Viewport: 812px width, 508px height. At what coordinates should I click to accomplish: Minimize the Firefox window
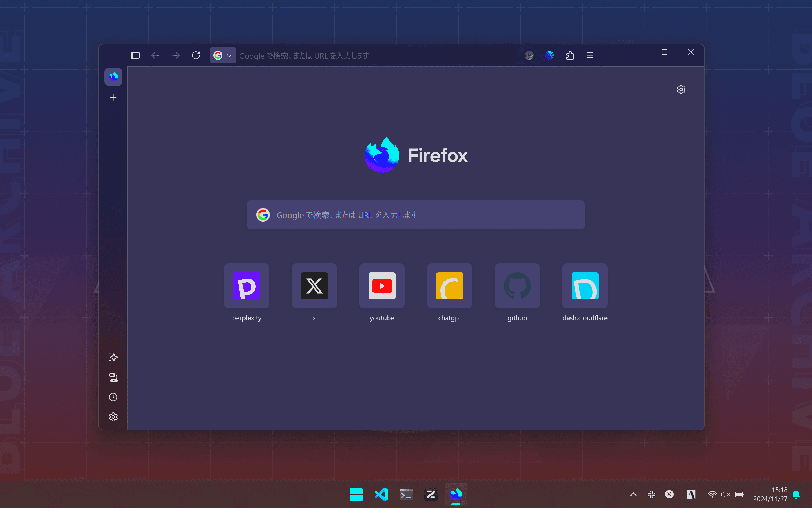click(639, 52)
